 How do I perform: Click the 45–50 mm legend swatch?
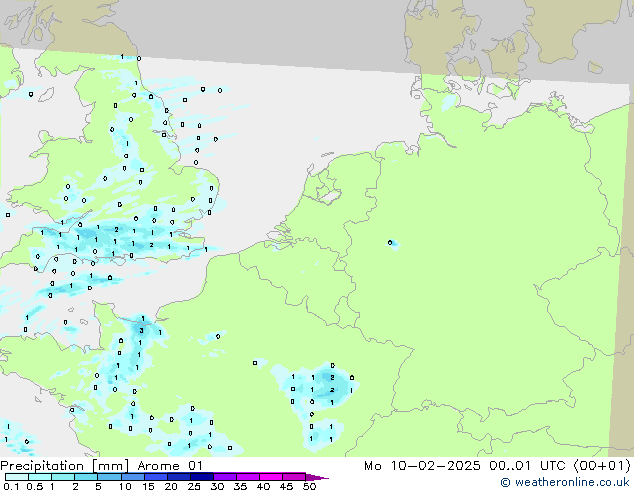(x=294, y=477)
